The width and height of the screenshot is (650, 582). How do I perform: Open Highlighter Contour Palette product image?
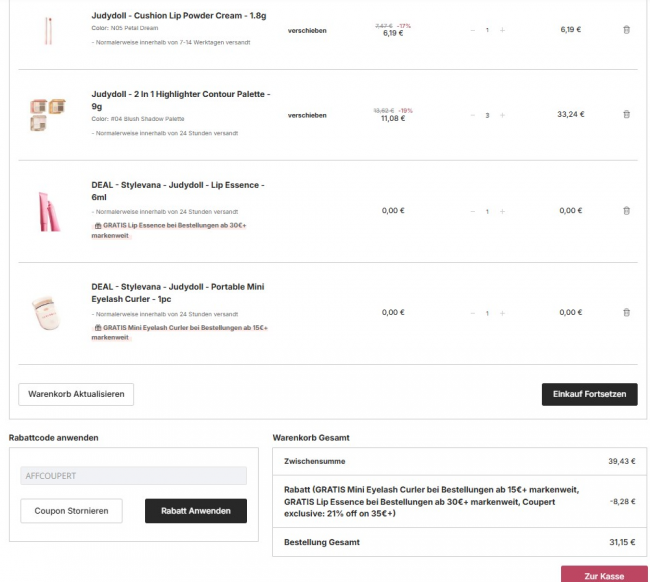tap(46, 114)
